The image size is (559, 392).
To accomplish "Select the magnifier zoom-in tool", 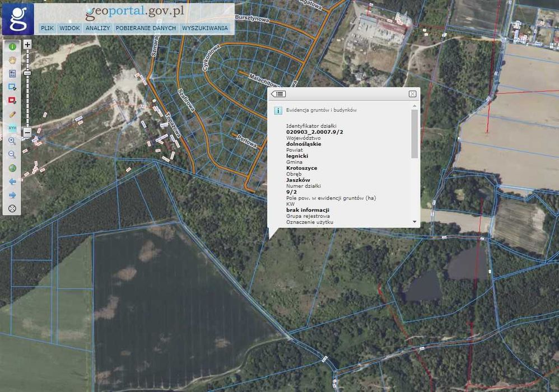I will point(12,141).
